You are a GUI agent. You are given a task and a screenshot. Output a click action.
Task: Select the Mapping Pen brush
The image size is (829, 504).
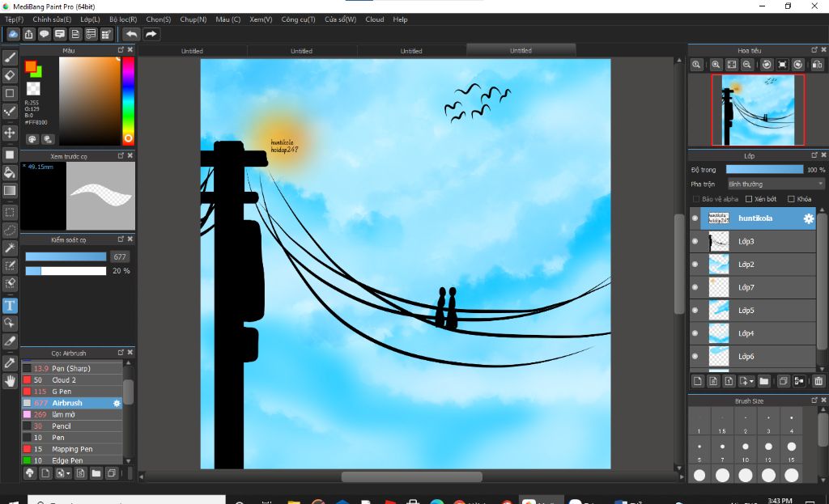pos(72,449)
